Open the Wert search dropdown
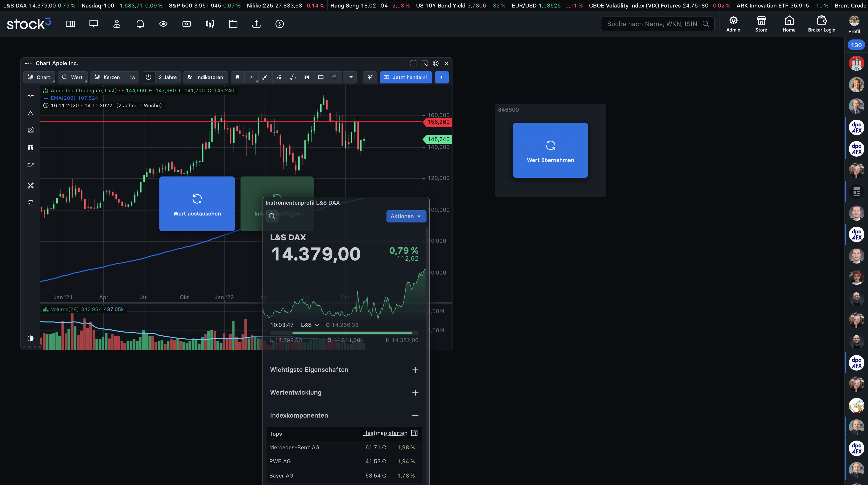The height and width of the screenshot is (485, 868). coord(72,77)
